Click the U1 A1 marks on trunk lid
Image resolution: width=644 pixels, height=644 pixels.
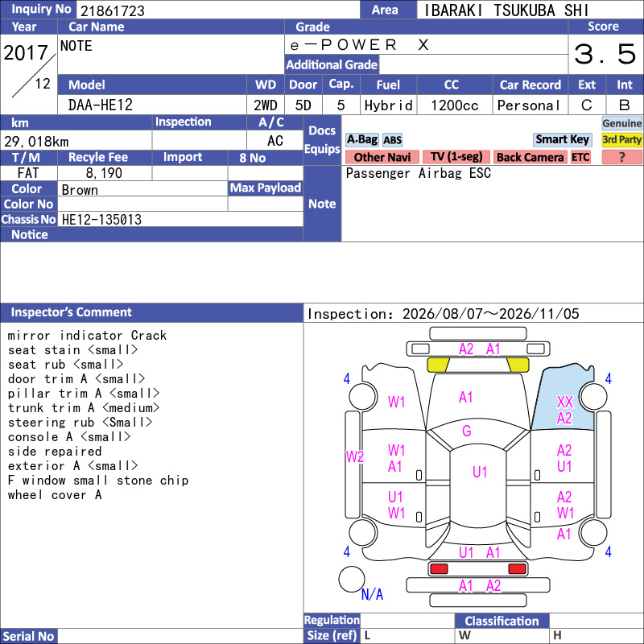point(479,553)
